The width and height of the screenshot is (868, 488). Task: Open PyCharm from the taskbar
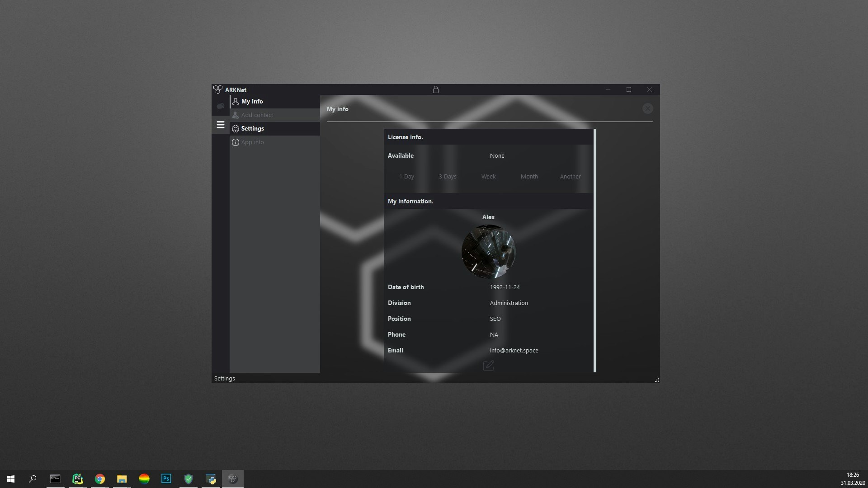pos(77,479)
